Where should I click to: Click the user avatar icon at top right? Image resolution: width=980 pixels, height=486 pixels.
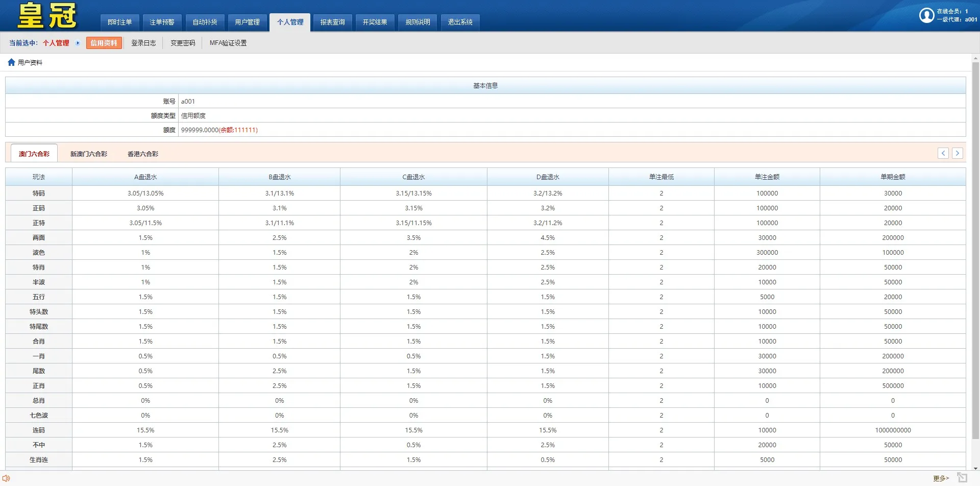[x=927, y=15]
